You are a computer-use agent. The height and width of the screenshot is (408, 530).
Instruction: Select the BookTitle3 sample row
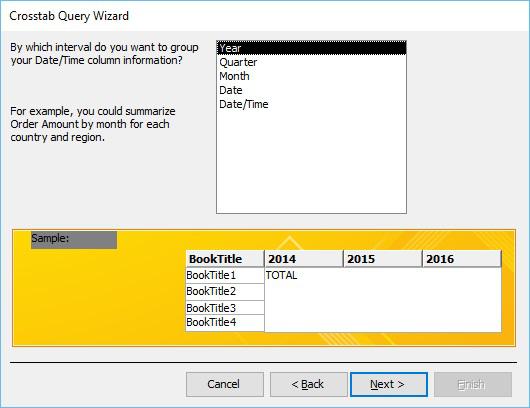pos(225,308)
